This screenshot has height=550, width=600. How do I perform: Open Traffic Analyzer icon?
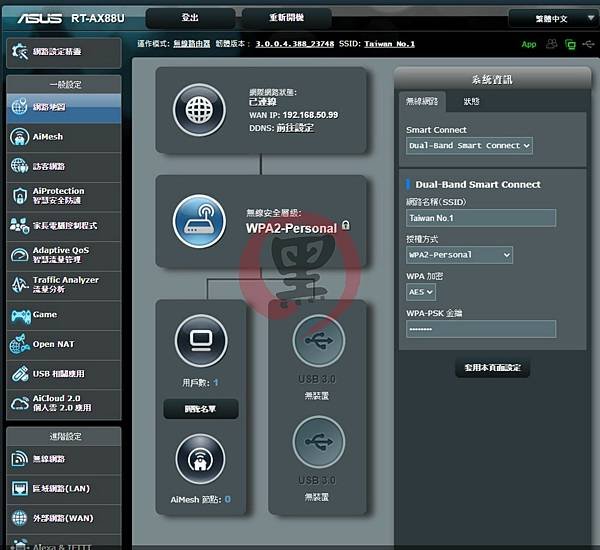pos(20,284)
